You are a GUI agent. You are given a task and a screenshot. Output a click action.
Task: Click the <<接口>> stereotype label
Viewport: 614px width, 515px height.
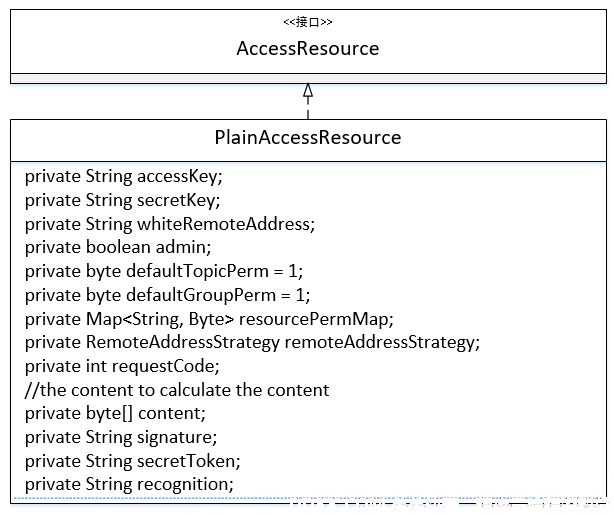[x=308, y=22]
